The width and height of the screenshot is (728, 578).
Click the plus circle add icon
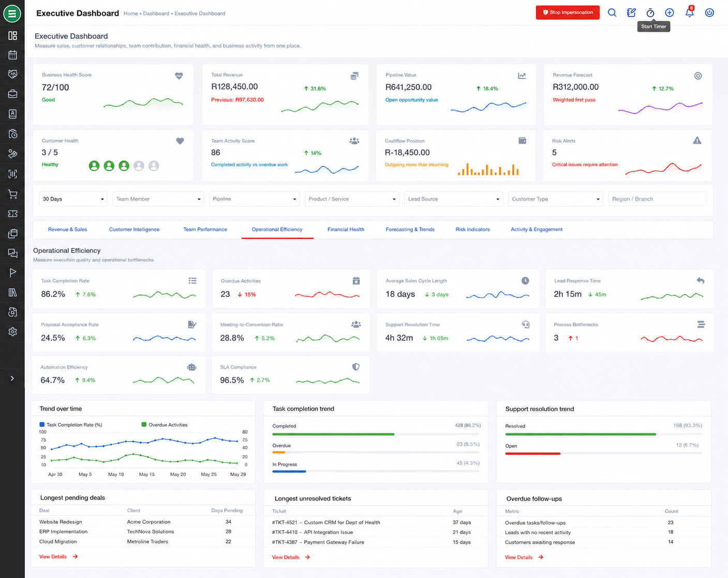coord(670,12)
